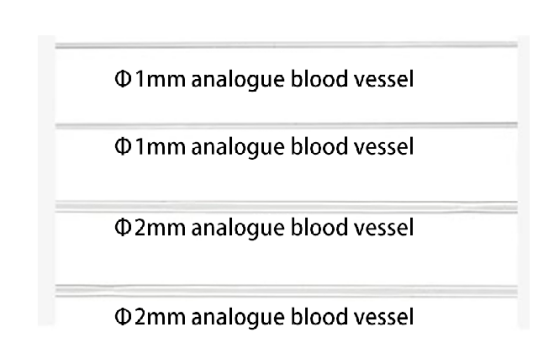This screenshot has height=364, width=554.
Task: Select the second thin 1mm vessel tube
Action: [x=287, y=125]
